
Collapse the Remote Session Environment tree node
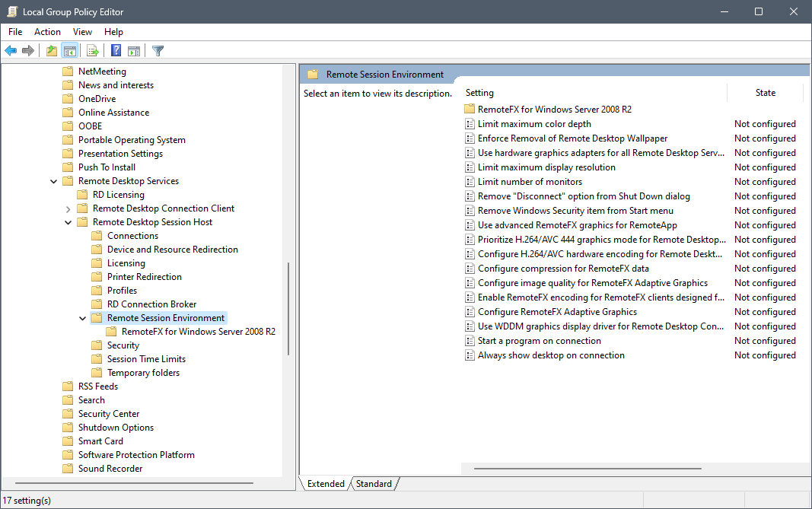pos(83,318)
